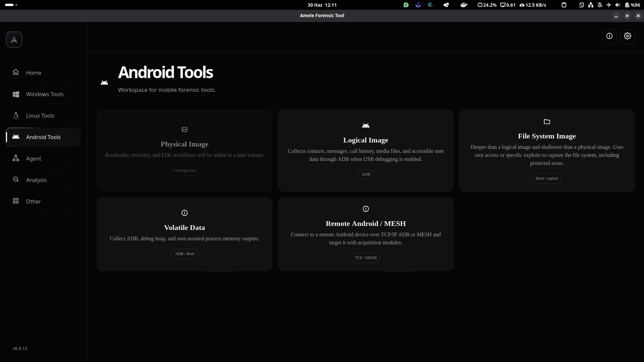Click the sidebar Android robot icon
Viewport: 644px width, 362px height.
click(x=16, y=136)
